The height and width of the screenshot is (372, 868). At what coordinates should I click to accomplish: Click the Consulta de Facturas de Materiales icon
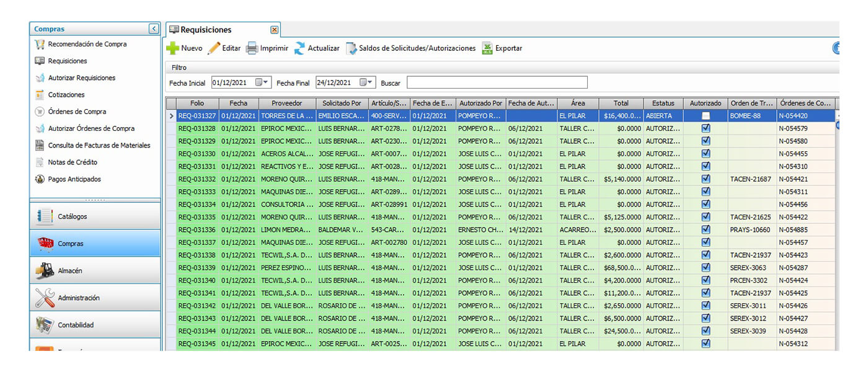point(40,145)
